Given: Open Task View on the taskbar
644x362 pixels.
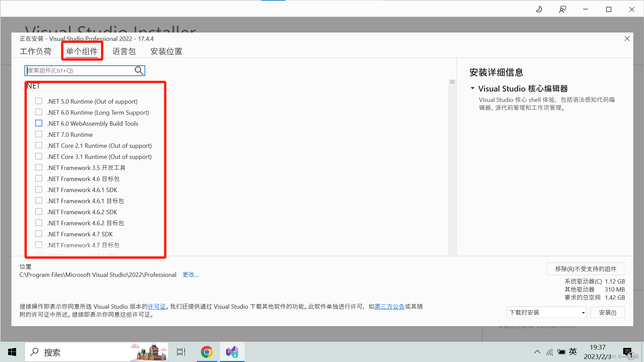Looking at the screenshot, I should (181, 352).
